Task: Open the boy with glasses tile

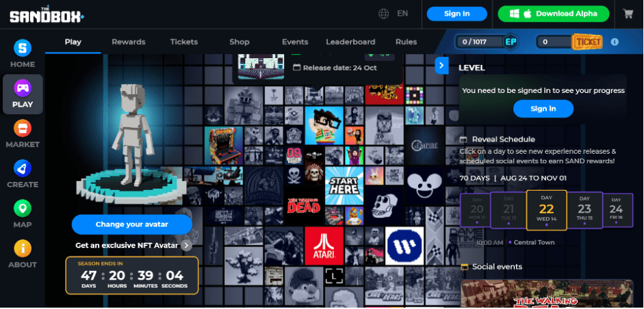Action: click(324, 126)
